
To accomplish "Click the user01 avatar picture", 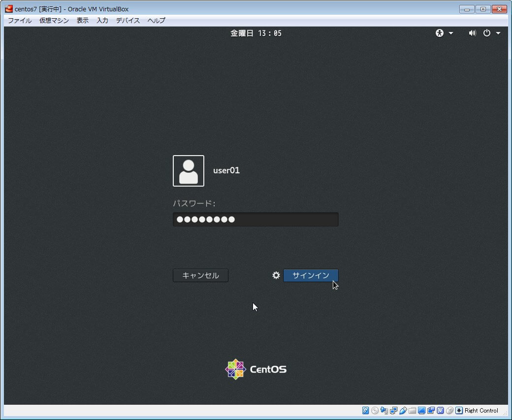I will coord(189,171).
